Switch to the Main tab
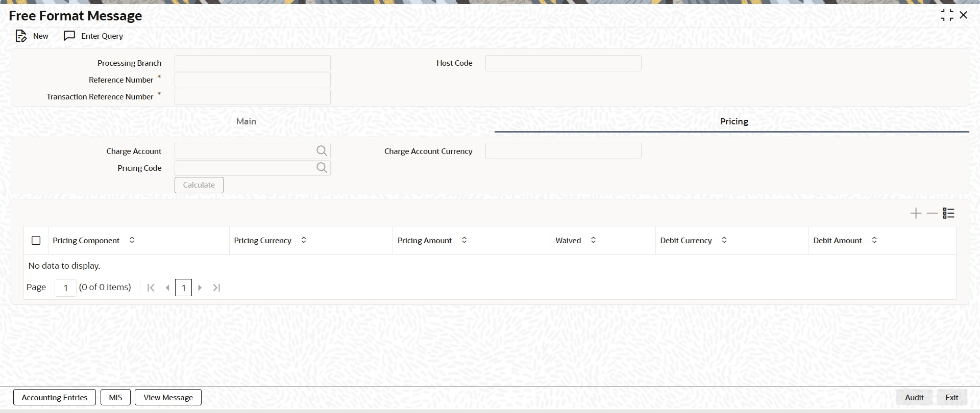The height and width of the screenshot is (413, 980). pos(246,121)
